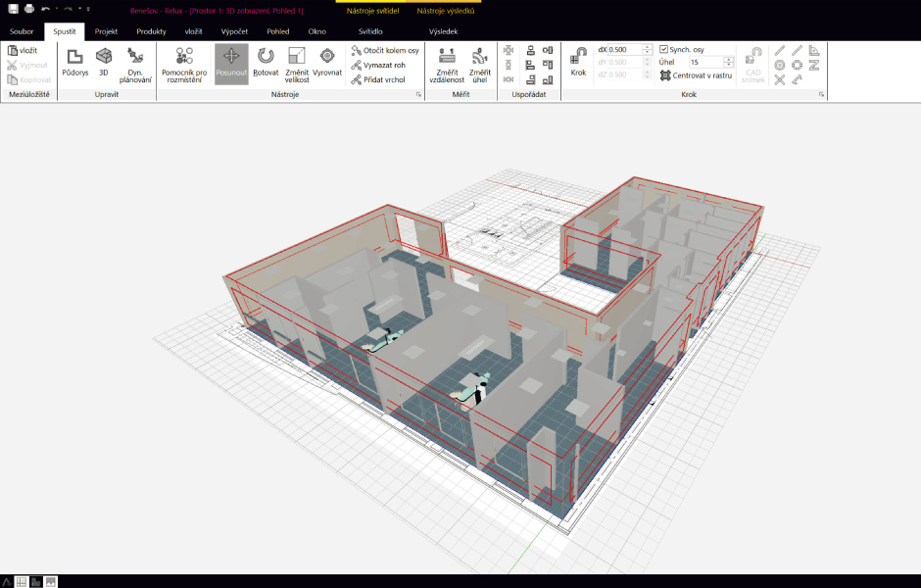921x588 pixels.
Task: Click the Vyrovnat align tool
Action: tap(327, 63)
